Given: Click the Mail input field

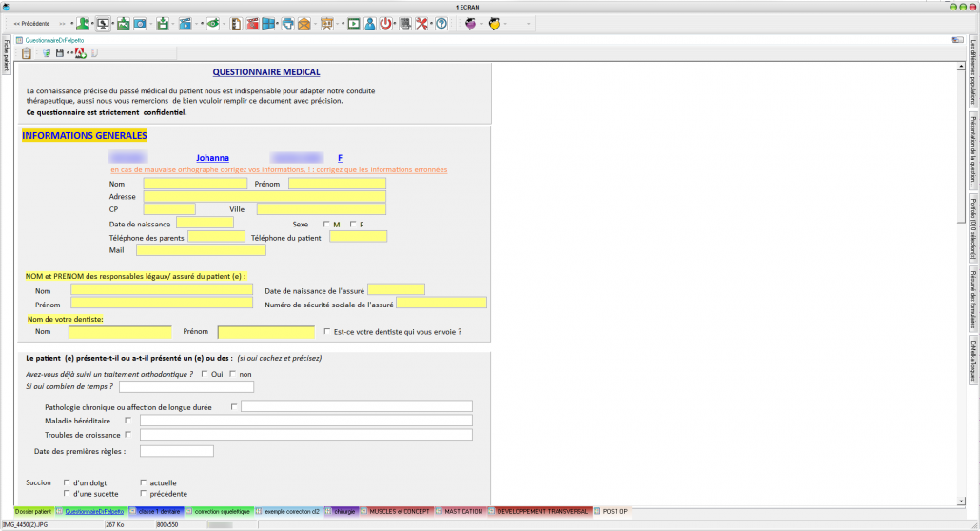Looking at the screenshot, I should click(x=201, y=250).
